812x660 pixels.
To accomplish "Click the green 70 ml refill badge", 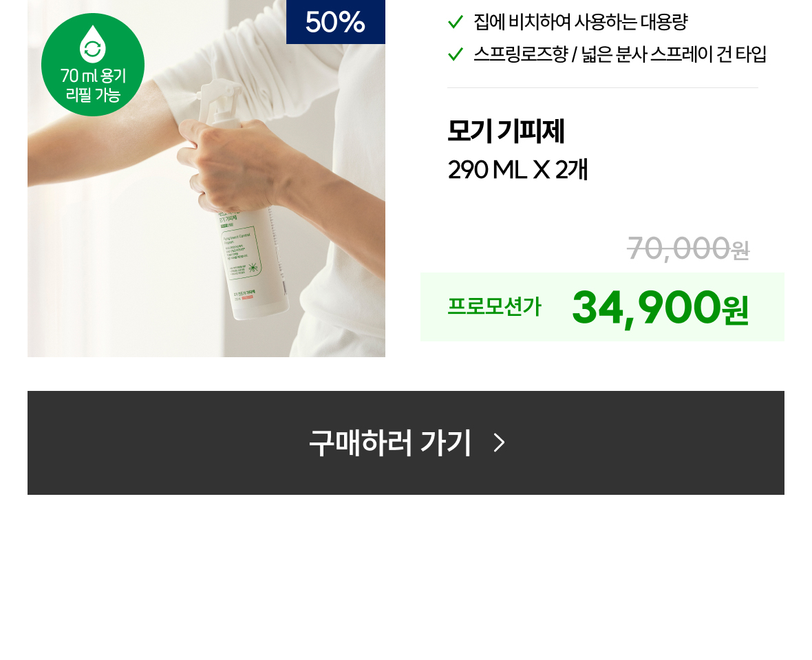I will coord(93,65).
